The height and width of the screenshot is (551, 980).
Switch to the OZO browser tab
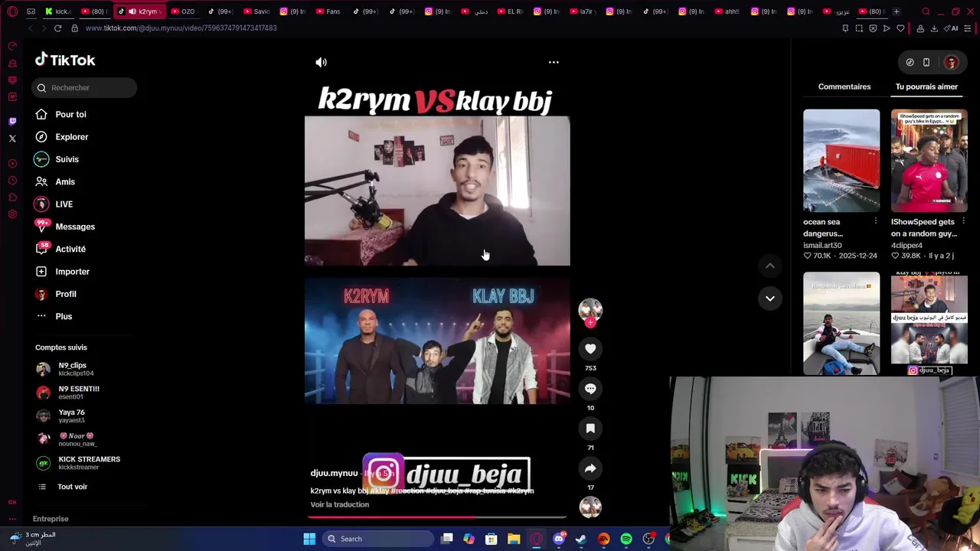point(184,11)
